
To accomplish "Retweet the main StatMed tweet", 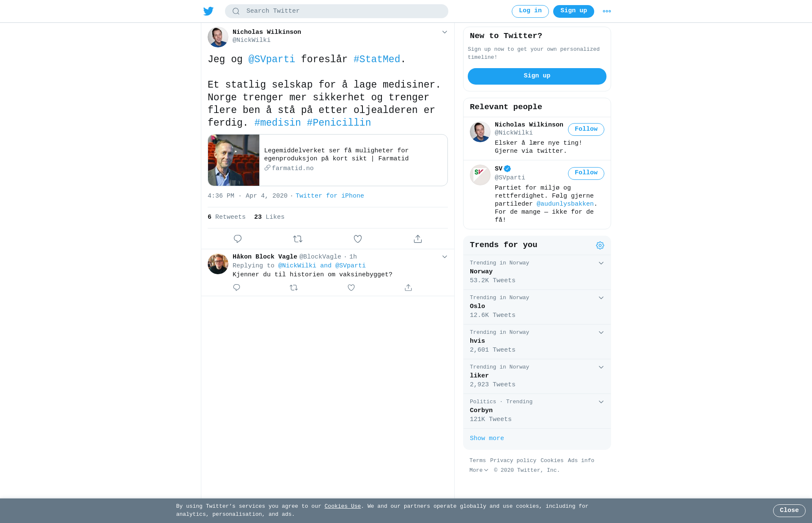I will pyautogui.click(x=298, y=239).
